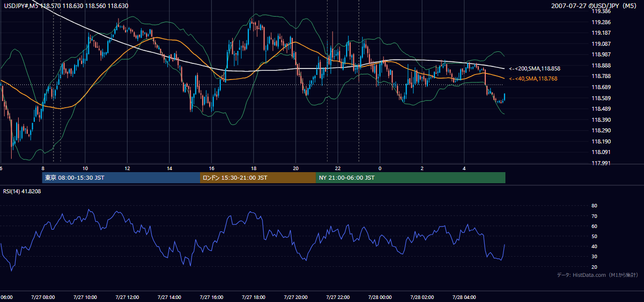Viewport: 644px width, 302px height.
Task: Click the RSI scale label 20
Action: click(x=595, y=267)
